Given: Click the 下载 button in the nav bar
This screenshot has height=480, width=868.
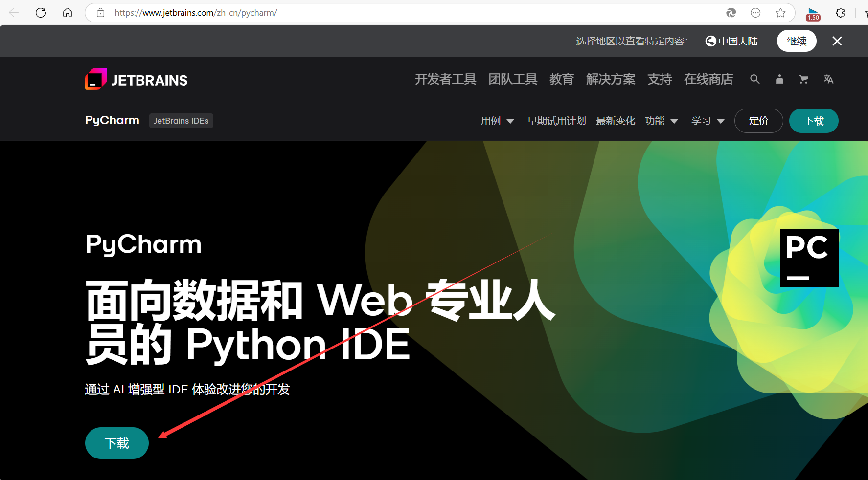Looking at the screenshot, I should click(x=814, y=121).
